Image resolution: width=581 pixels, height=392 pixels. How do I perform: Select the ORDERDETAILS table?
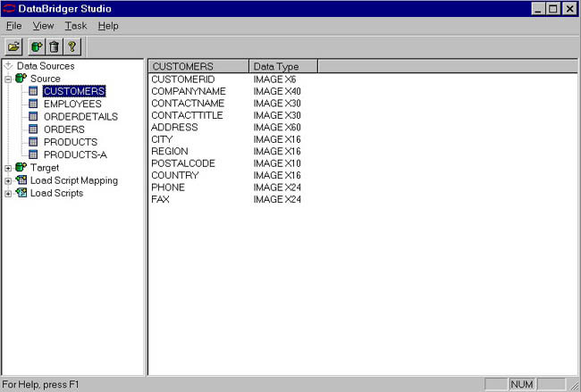[x=80, y=117]
